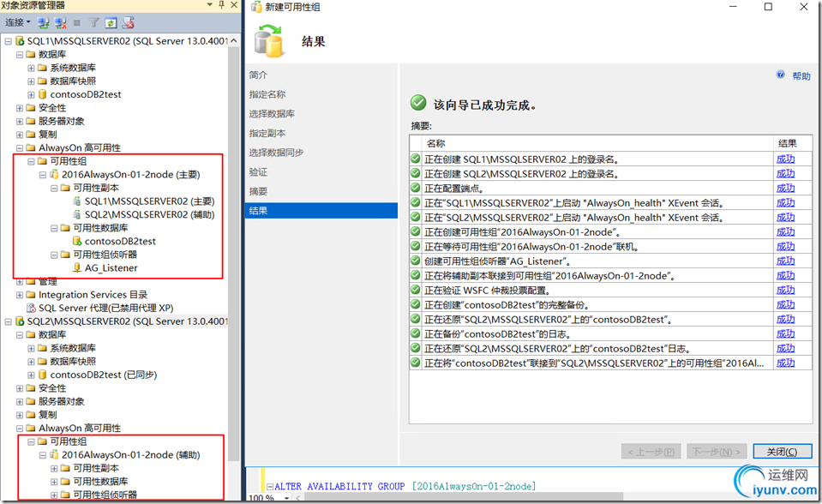Click the 2016AlwaysOn-01-2node (辅助) group icon
Viewport: 822px width, 504px height.
coord(54,454)
